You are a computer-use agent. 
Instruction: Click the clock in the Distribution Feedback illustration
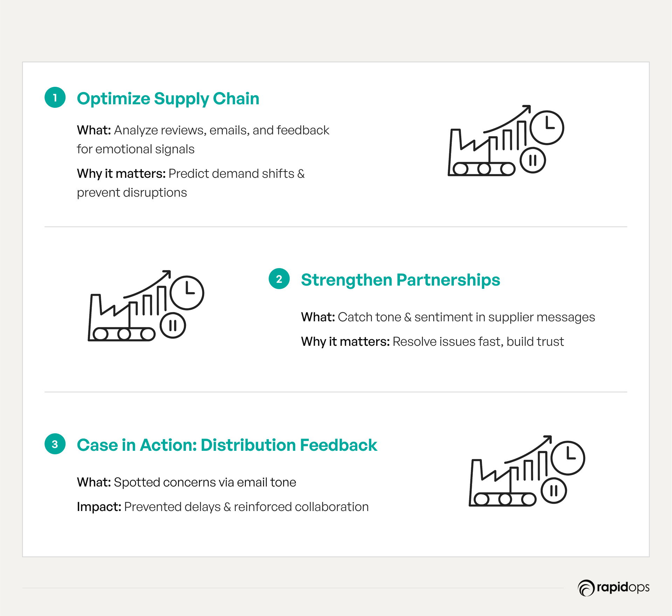click(568, 458)
